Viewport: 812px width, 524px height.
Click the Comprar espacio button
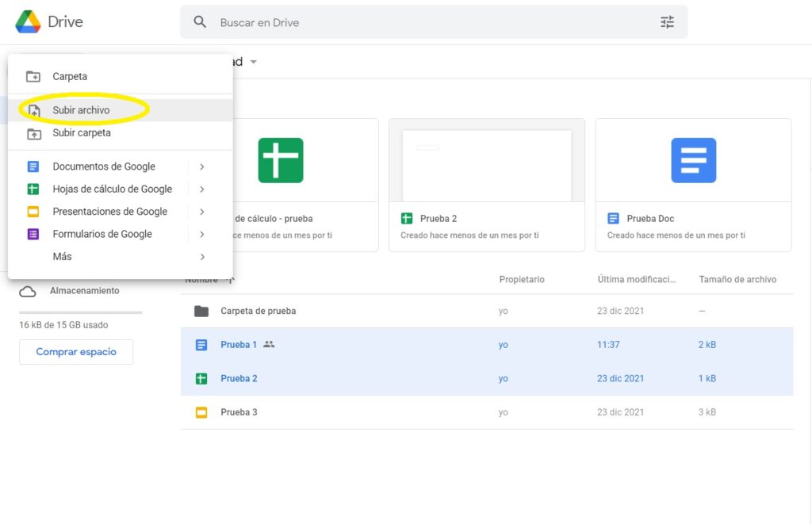point(76,352)
